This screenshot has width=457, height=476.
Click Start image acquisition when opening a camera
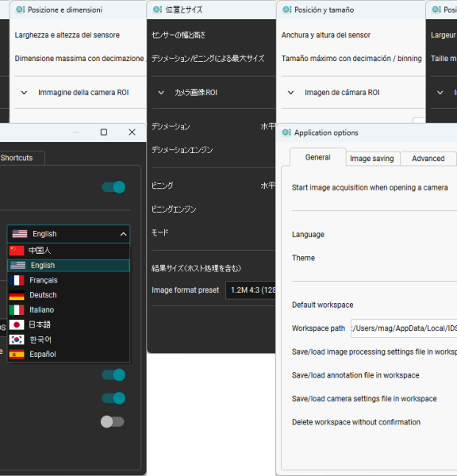(x=370, y=187)
